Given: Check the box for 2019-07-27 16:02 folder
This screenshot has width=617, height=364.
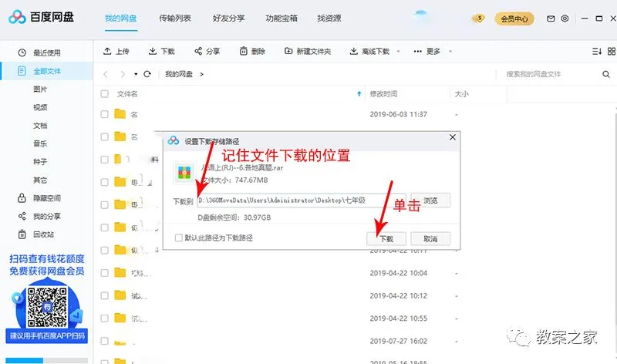Looking at the screenshot, I should [x=104, y=341].
